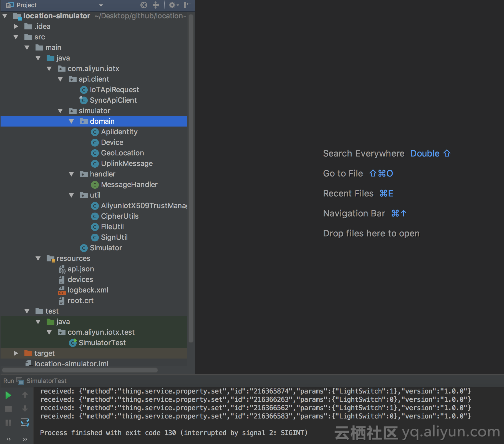The image size is (504, 444).
Task: Select the com.aliyun.iotx.test package
Action: click(101, 332)
